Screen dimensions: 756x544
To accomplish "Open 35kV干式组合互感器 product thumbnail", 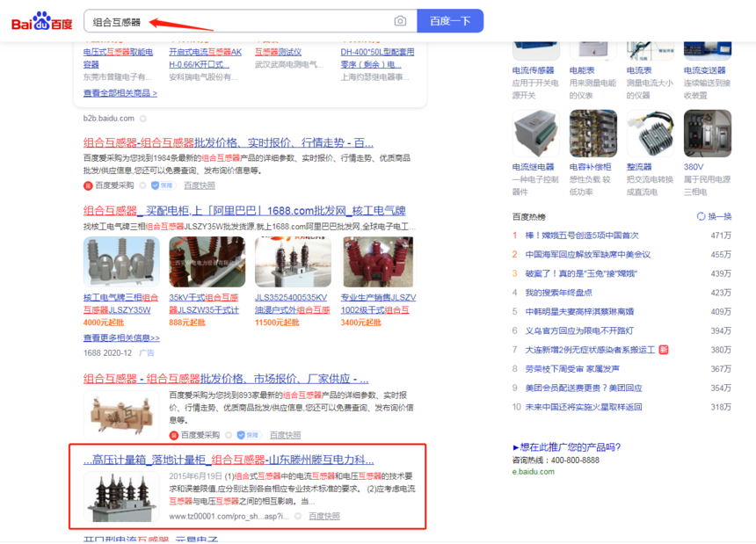I will [x=207, y=262].
